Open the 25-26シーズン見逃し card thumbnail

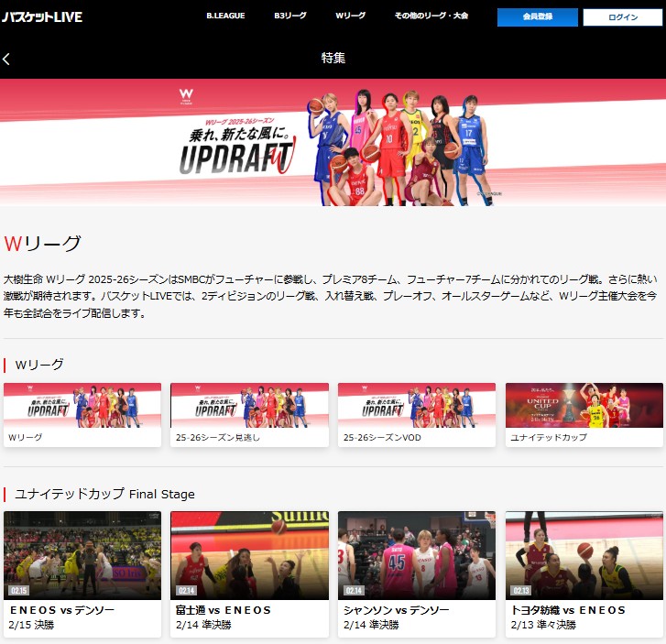249,405
